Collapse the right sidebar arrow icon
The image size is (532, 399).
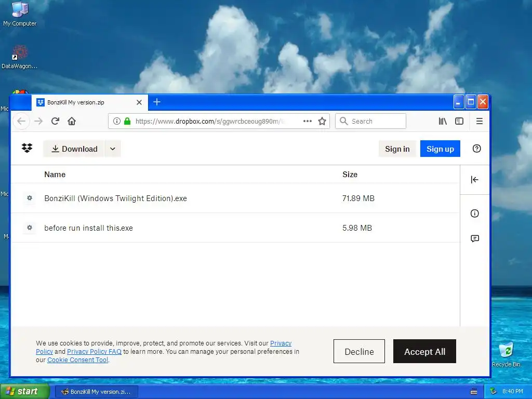click(475, 179)
